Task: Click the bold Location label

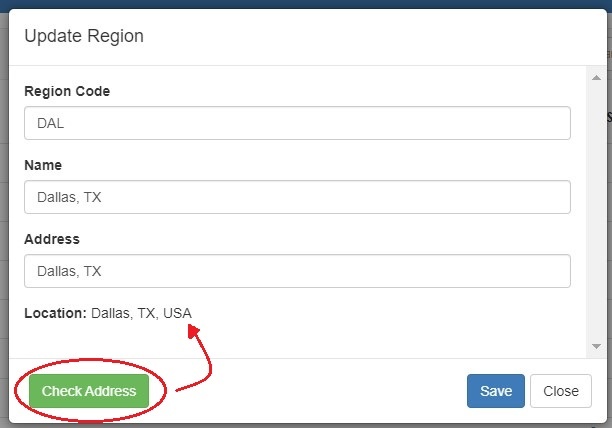Action: tap(56, 313)
